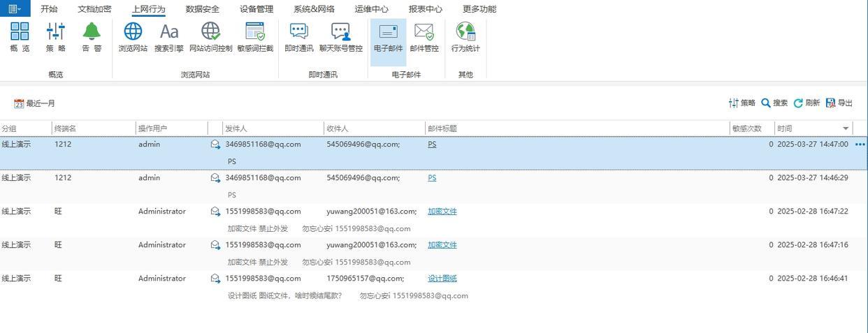This screenshot has height=333, width=868.
Task: Open the 设计图纸 mail title link
Action: point(442,279)
